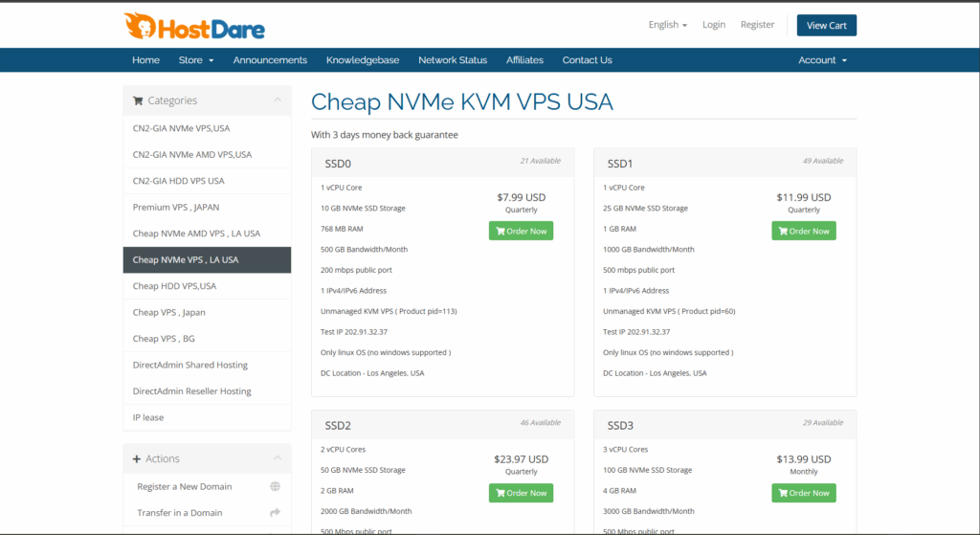The image size is (980, 535).
Task: Open the English language dropdown
Action: click(667, 24)
